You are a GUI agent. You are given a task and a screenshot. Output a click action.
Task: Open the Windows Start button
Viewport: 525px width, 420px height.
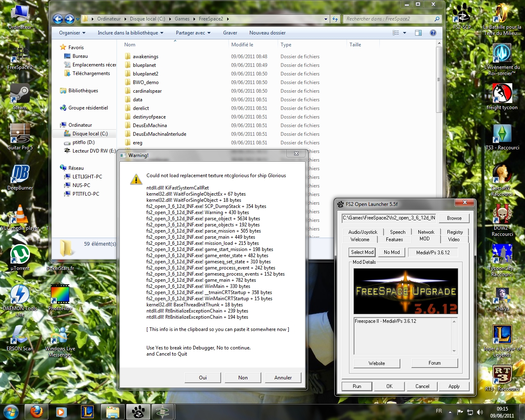pyautogui.click(x=11, y=411)
